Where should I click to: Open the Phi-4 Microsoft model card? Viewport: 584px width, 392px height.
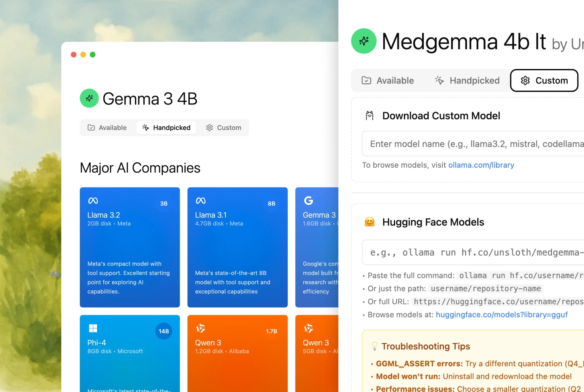[130, 353]
